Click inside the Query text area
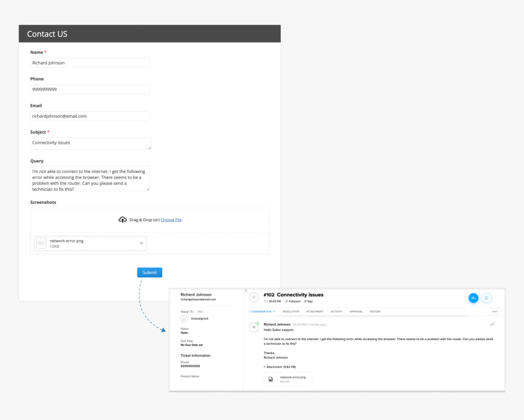 coord(90,177)
